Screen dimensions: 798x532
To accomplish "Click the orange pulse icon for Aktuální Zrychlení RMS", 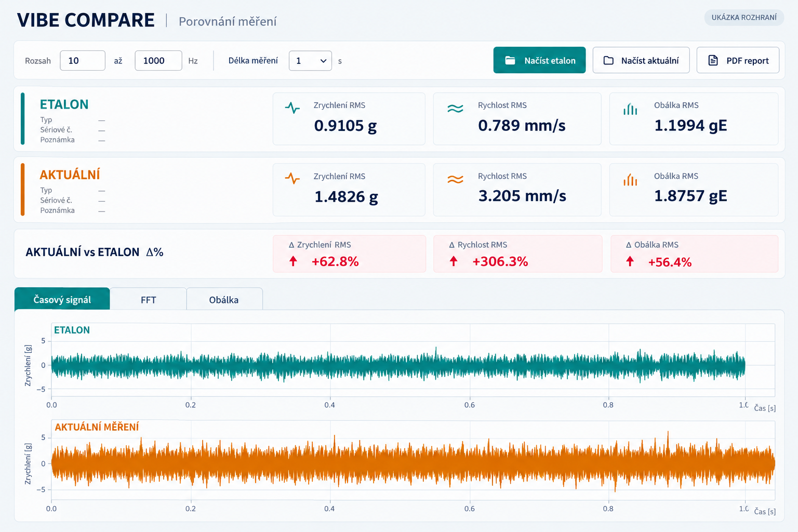I will (x=292, y=179).
